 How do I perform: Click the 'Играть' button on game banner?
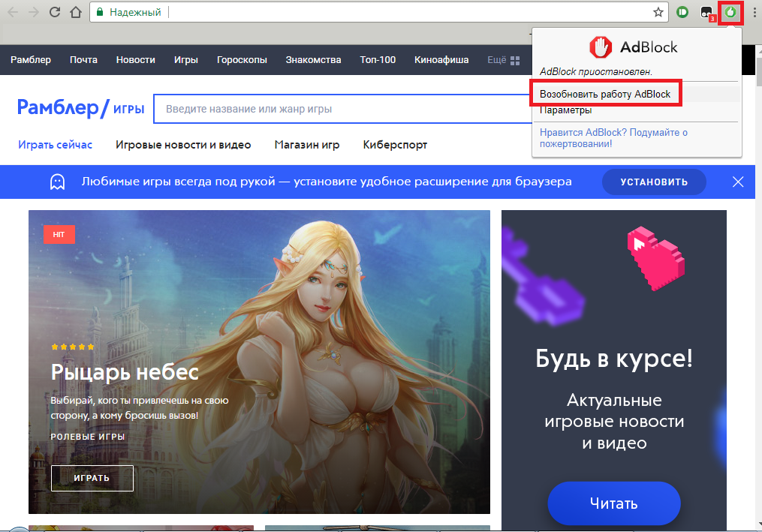click(x=92, y=478)
